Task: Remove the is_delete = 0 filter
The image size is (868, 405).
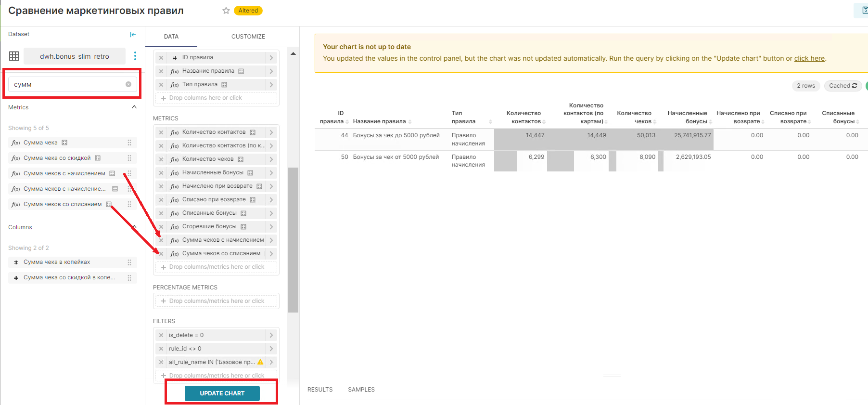Action: 161,335
